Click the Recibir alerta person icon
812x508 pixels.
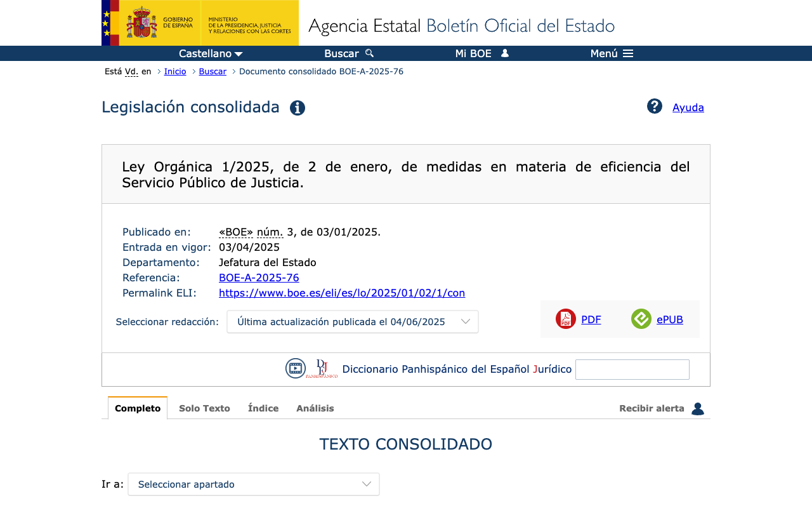tap(698, 409)
